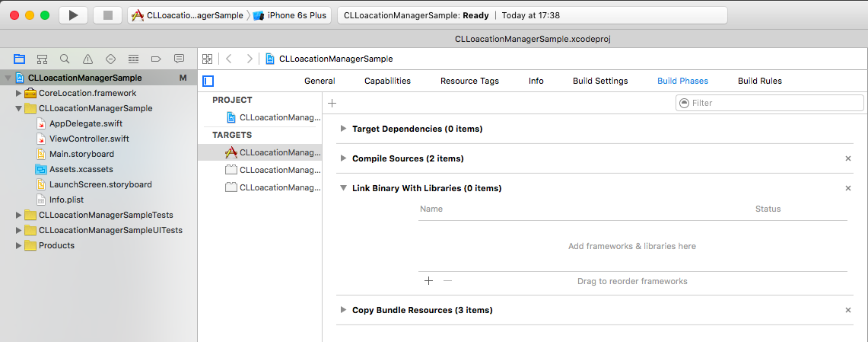Expand the Target Dependencies section
Screen dimensions: 868x342
(344, 129)
